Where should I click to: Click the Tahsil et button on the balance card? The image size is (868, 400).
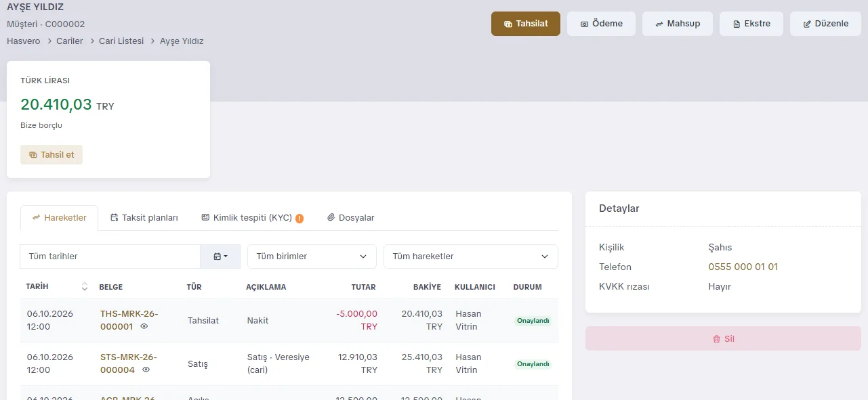pyautogui.click(x=51, y=154)
